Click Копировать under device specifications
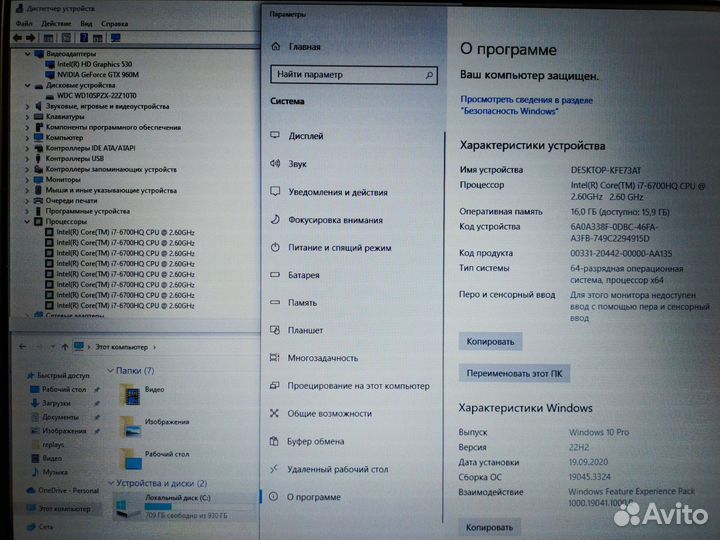Image resolution: width=720 pixels, height=540 pixels. [490, 342]
